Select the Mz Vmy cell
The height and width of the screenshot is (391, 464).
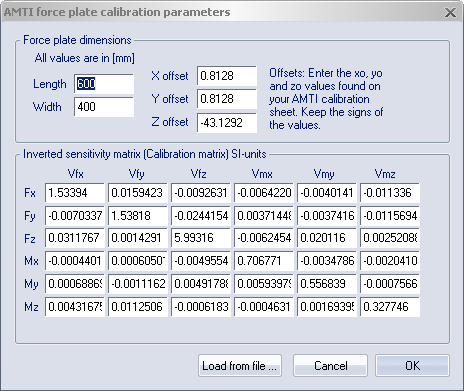(x=327, y=307)
